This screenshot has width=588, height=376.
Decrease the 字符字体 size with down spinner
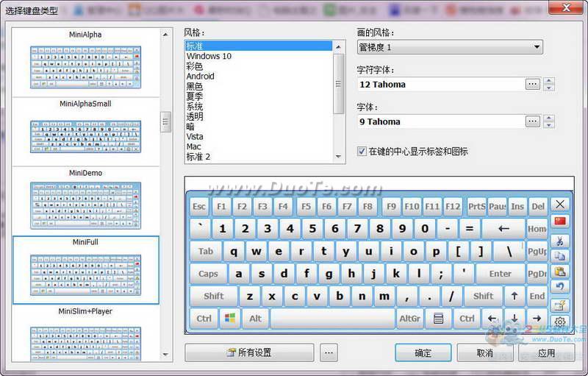[x=549, y=88]
